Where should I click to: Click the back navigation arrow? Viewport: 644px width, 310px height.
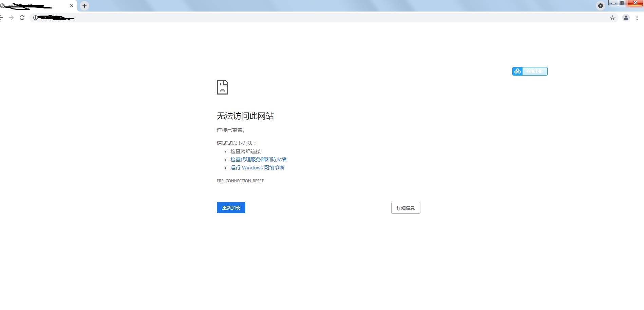(1, 18)
